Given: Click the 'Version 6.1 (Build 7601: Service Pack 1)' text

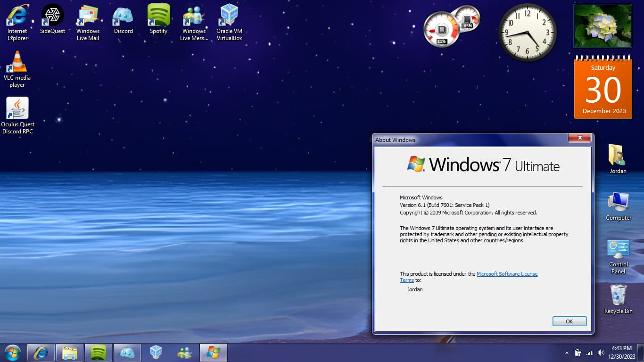Looking at the screenshot, I should (x=445, y=205).
